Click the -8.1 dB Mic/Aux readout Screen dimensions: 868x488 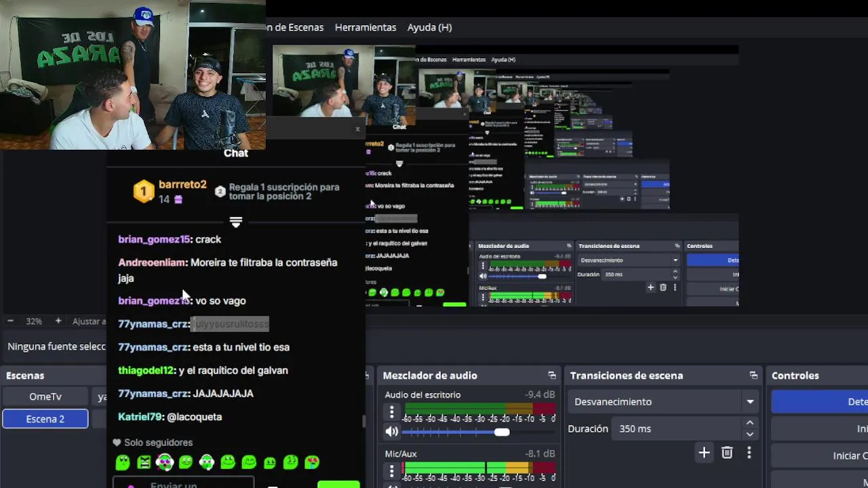(539, 453)
